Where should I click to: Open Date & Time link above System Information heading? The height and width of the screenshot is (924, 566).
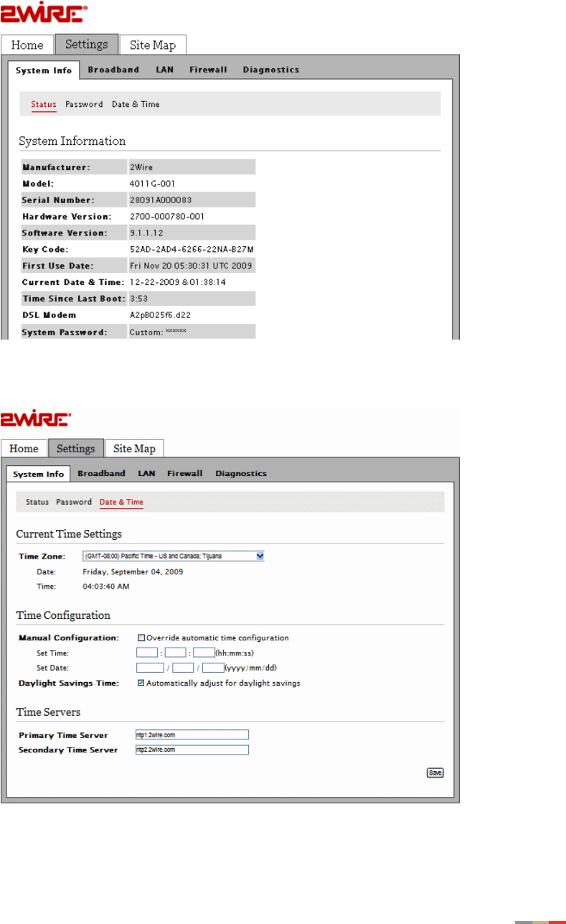point(136,105)
